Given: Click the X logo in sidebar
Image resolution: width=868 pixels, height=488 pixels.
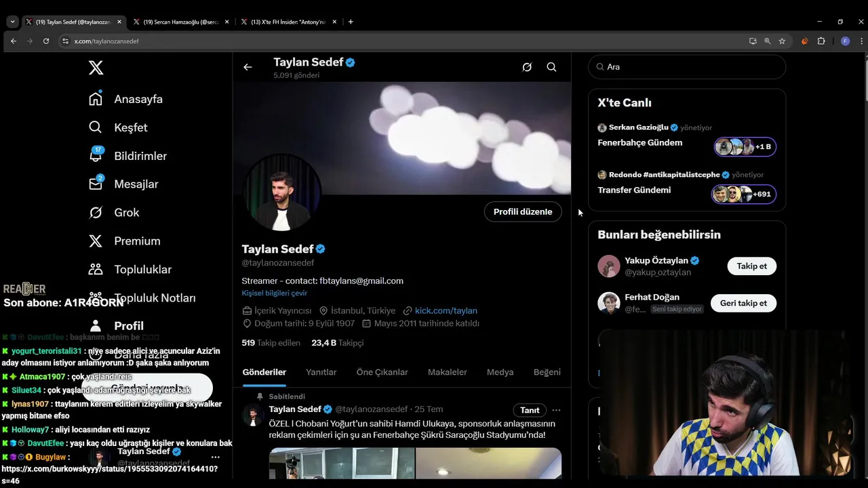Looking at the screenshot, I should click(96, 68).
